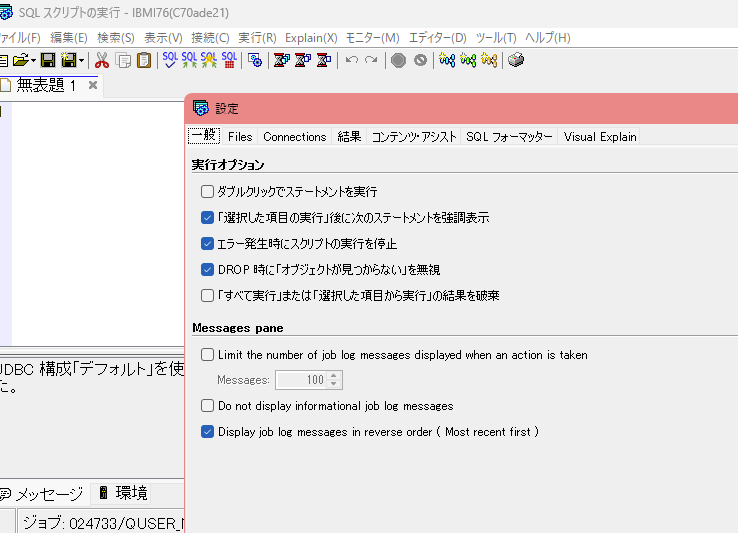The image size is (738, 533).
Task: Uncheck エラー発生時にスクリプトの実行を停止
Action: point(207,243)
